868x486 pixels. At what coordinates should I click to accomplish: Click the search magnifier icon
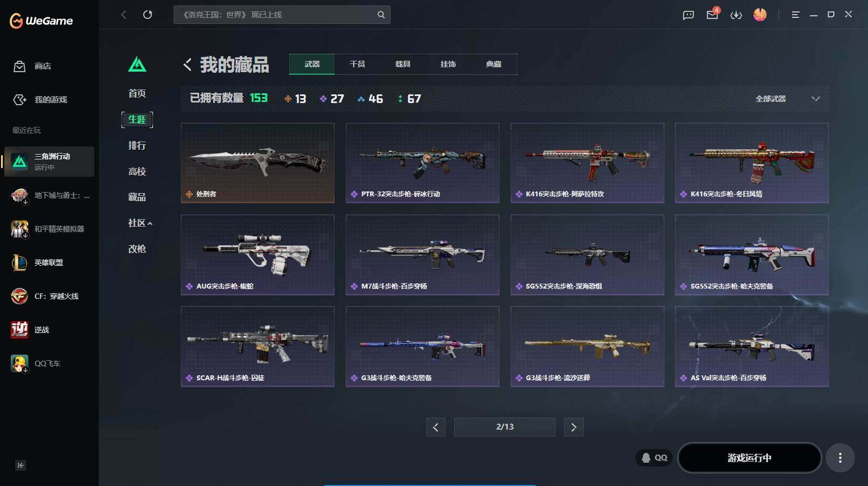[381, 15]
